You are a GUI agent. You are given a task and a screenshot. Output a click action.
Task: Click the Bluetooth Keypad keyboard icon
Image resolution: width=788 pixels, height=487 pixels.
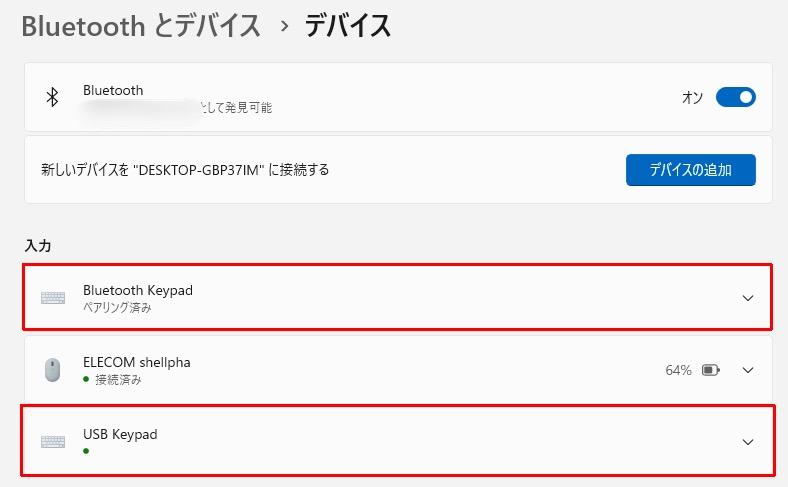53,298
